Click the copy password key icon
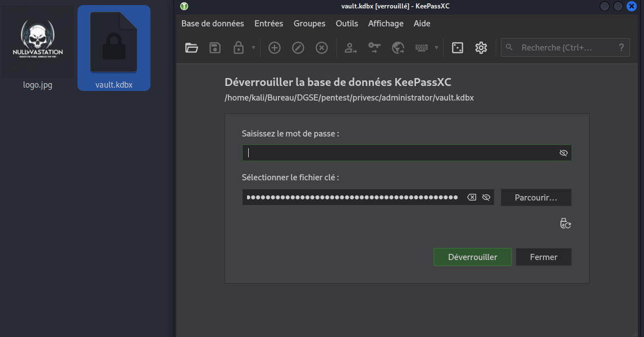644x337 pixels. pos(374,48)
